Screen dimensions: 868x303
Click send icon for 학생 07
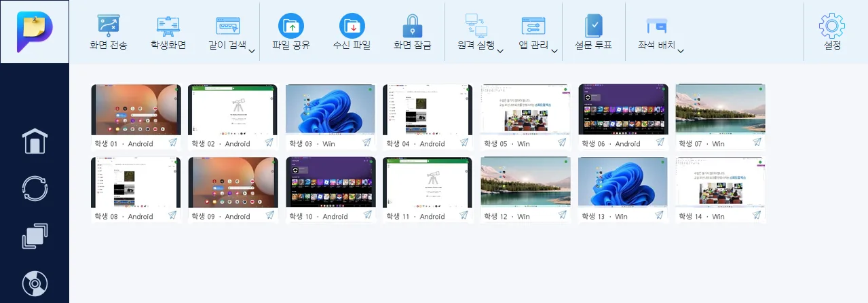pyautogui.click(x=757, y=143)
